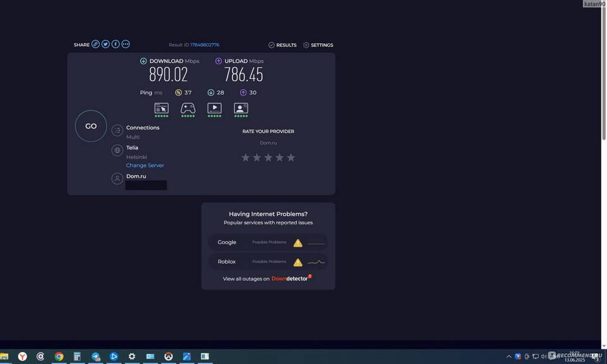Click the idle ping icon showing 37

click(x=178, y=92)
